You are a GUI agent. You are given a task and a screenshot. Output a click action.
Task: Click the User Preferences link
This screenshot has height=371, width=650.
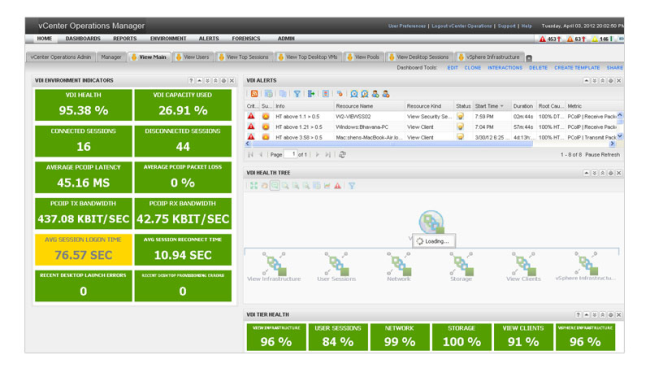coord(407,26)
